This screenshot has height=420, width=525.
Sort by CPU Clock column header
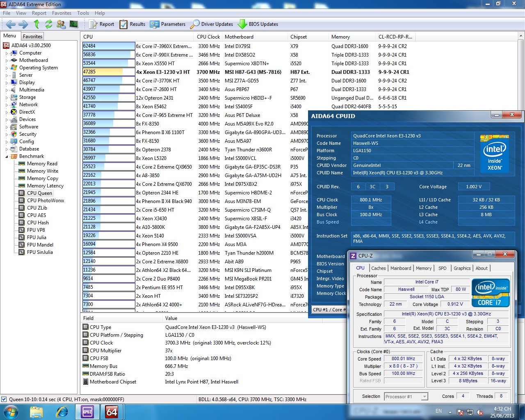208,37
